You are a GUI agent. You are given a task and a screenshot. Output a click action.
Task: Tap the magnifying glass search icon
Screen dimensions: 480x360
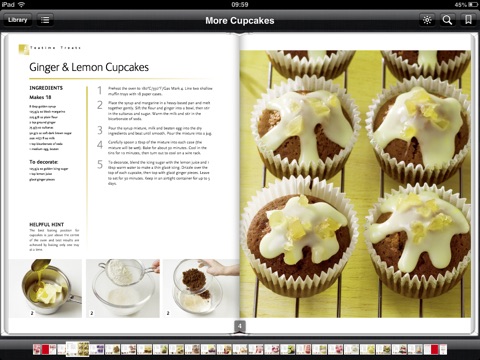coord(447,20)
